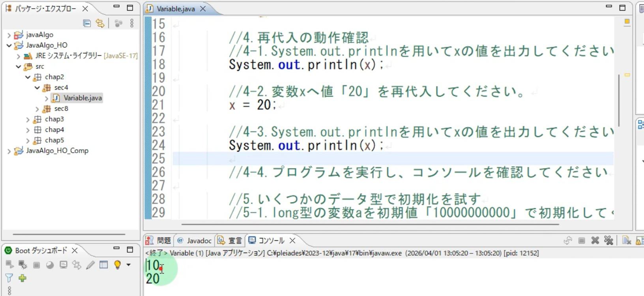The height and width of the screenshot is (296, 644).
Task: Remove launch with single X in console
Action: pos(595,240)
